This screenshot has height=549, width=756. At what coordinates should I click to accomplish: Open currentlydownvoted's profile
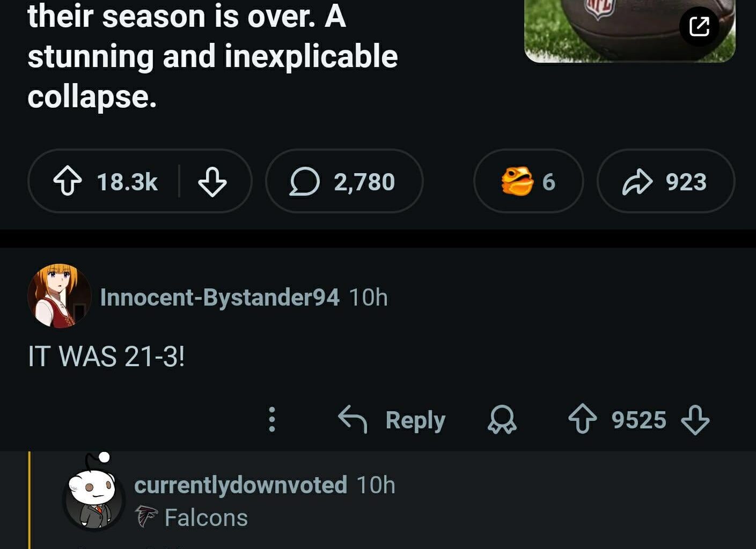(x=240, y=485)
